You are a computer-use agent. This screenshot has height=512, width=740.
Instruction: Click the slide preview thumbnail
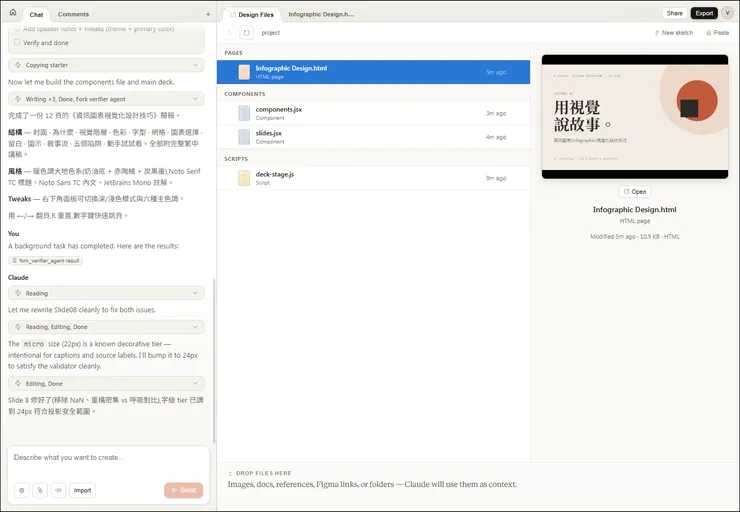pos(635,117)
